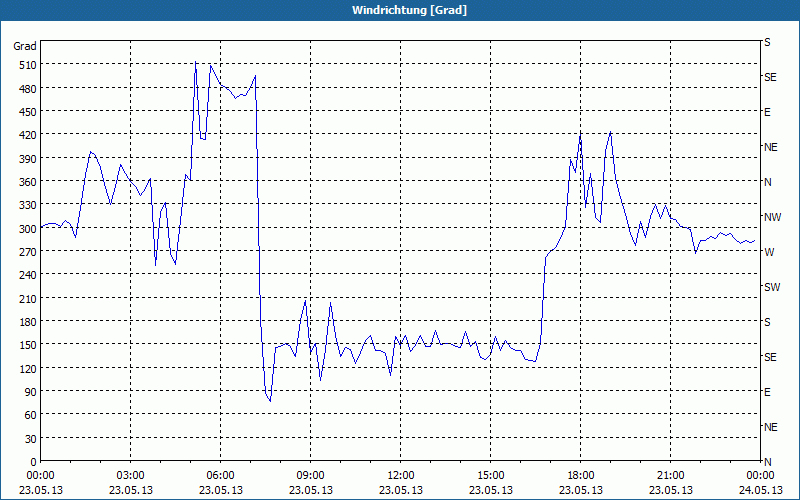Click the highest peak of the blue line
Screen dimensions: 800x500
196,62
